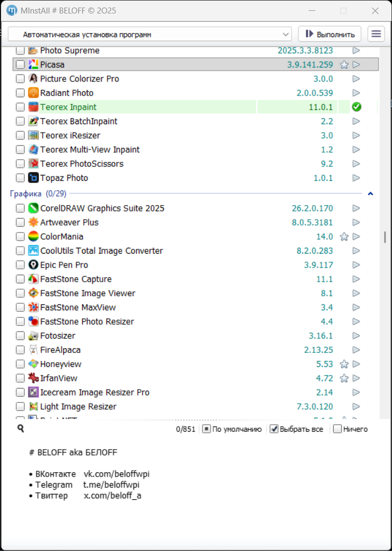This screenshot has height=551, width=392.
Task: Check the Topaz Photo checkbox
Action: (x=20, y=178)
